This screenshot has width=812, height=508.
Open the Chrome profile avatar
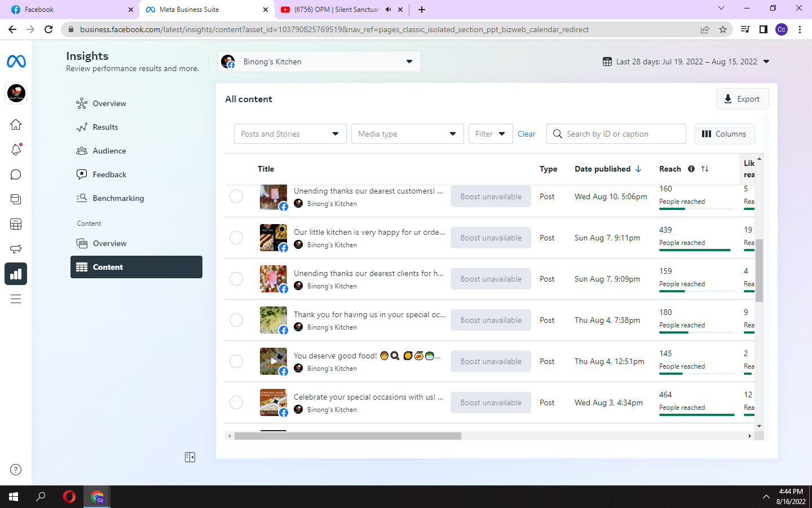tap(782, 29)
